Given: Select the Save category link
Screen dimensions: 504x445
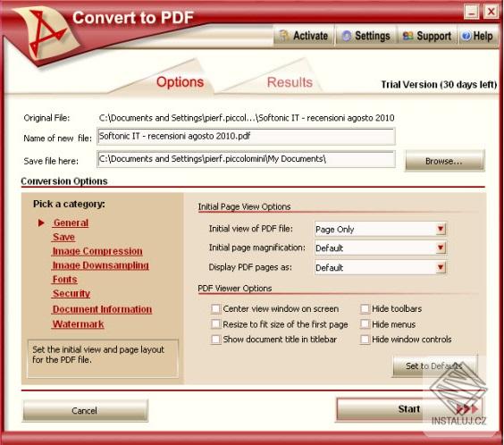Looking at the screenshot, I should coord(63,237).
